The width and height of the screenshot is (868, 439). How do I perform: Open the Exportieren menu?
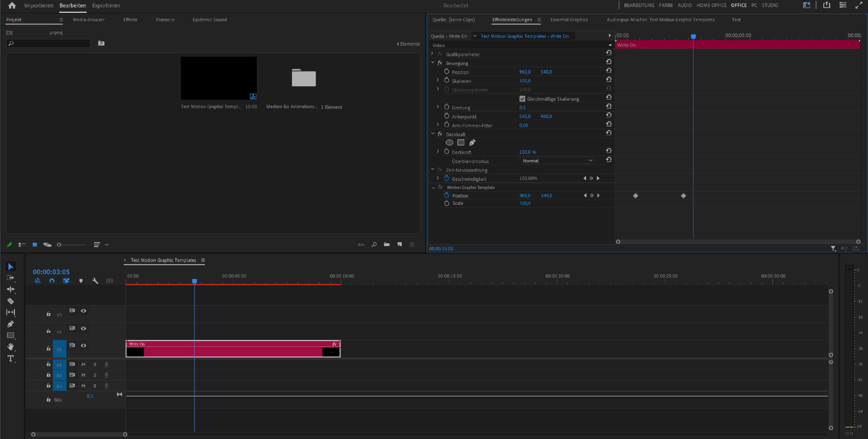tap(106, 5)
